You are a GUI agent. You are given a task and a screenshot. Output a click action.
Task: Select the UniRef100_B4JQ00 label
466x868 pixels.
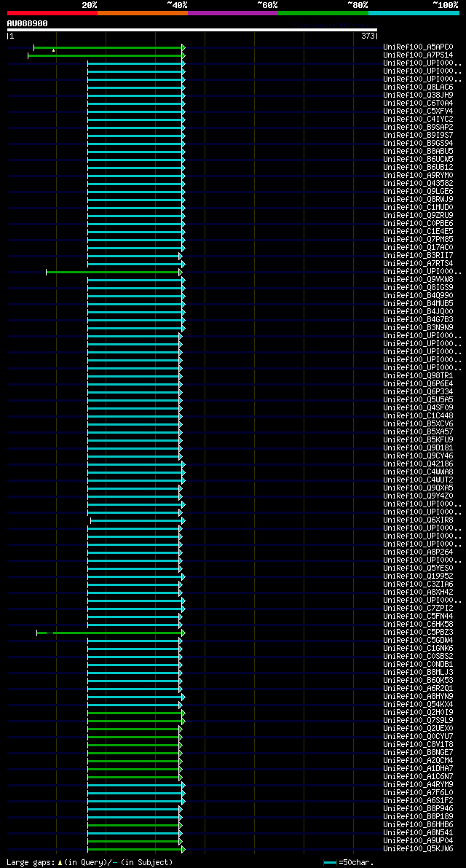[x=418, y=312]
